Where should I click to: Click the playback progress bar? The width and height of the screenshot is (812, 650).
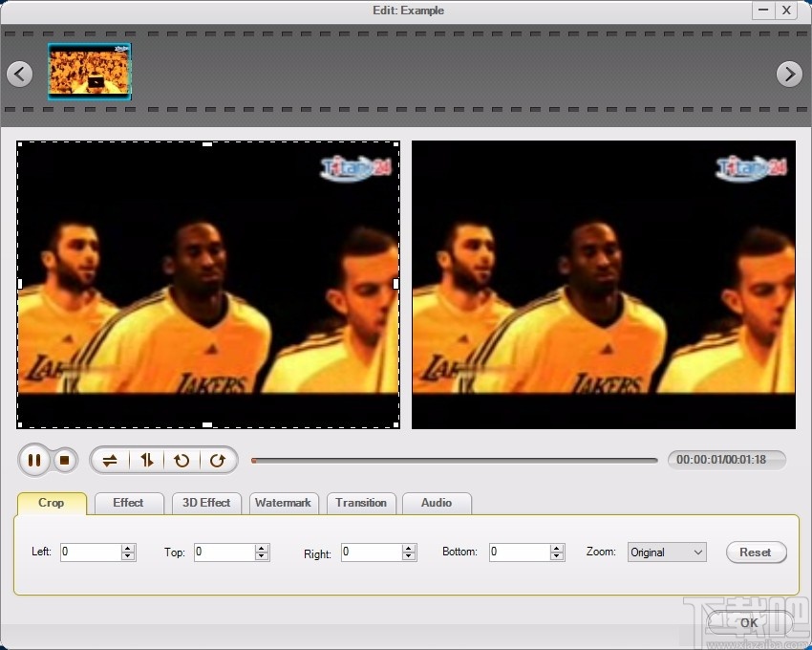454,460
